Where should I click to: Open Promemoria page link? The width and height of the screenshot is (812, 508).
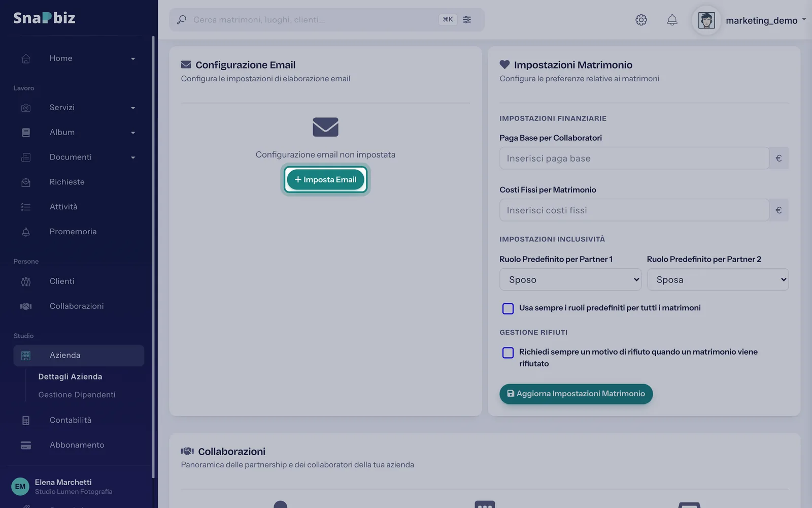click(73, 232)
